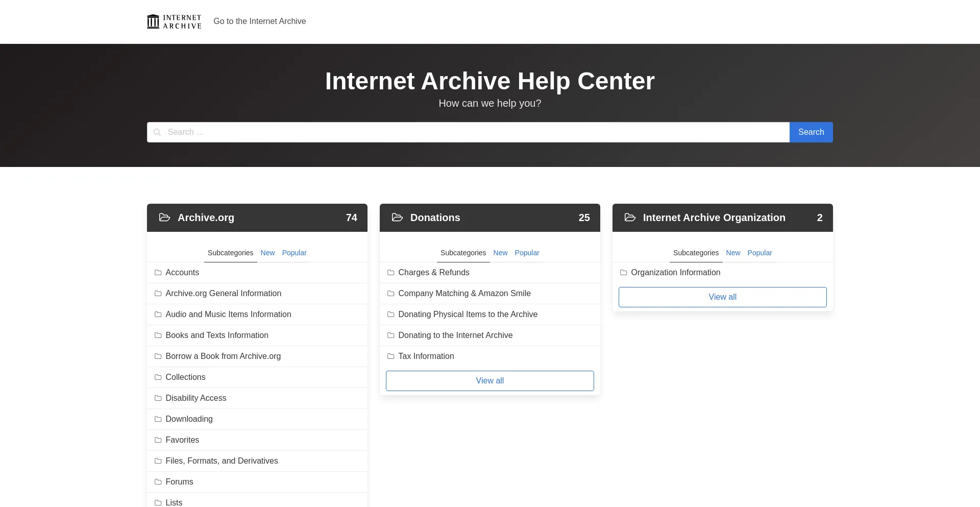Open Books and Texts Information
This screenshot has width=980, height=507.
tap(217, 335)
